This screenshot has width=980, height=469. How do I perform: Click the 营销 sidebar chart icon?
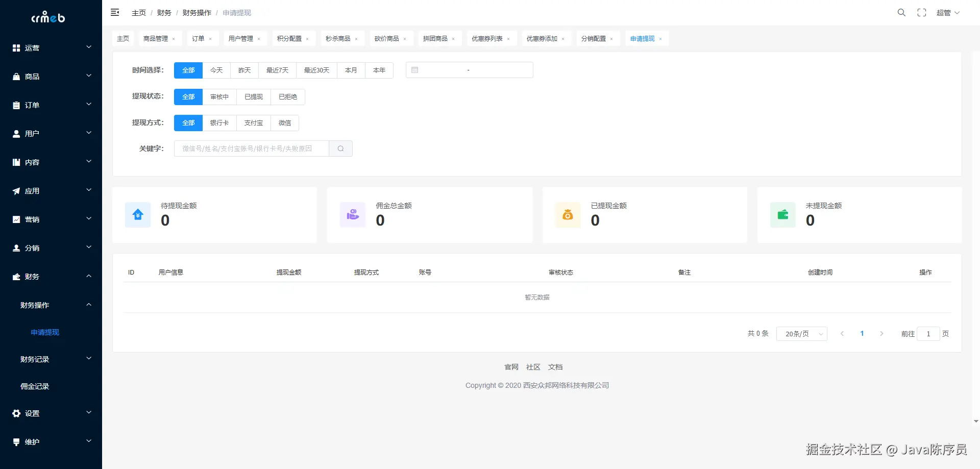[16, 219]
